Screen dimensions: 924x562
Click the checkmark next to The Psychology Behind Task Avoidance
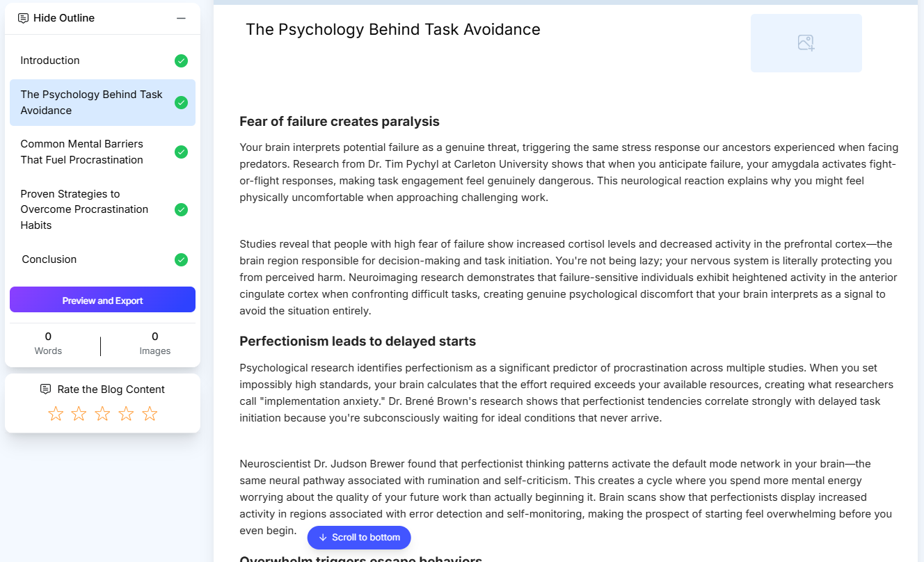pos(181,102)
